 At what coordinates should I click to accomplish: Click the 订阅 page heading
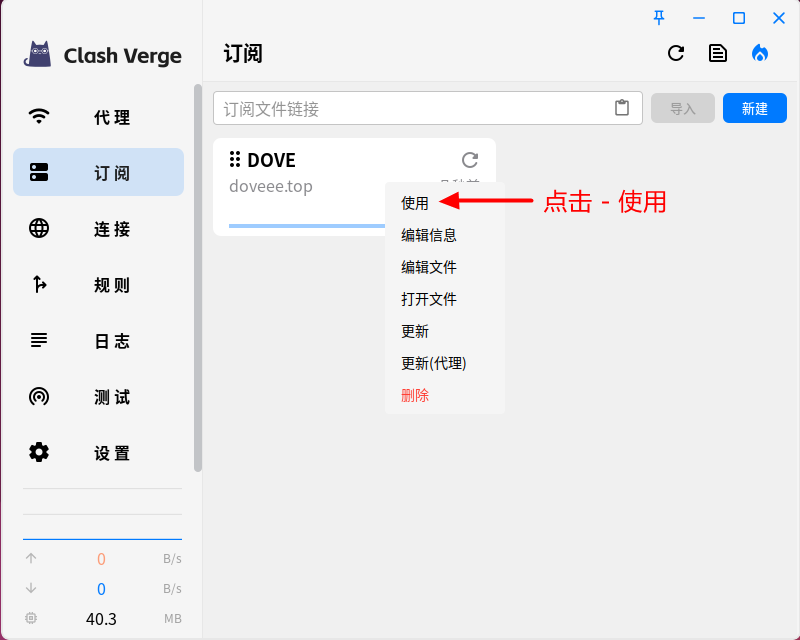pyautogui.click(x=243, y=54)
